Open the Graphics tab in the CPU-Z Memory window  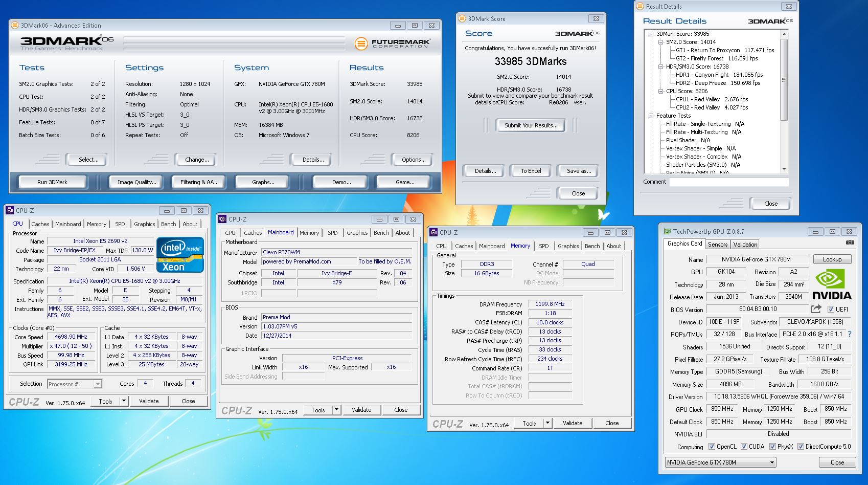coord(568,246)
